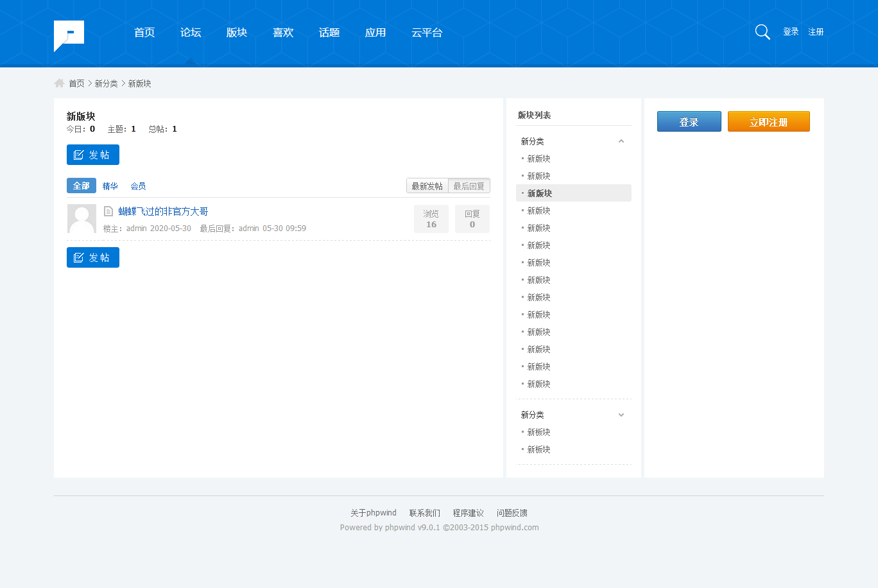Open 关于phpwind footer link

click(x=374, y=513)
